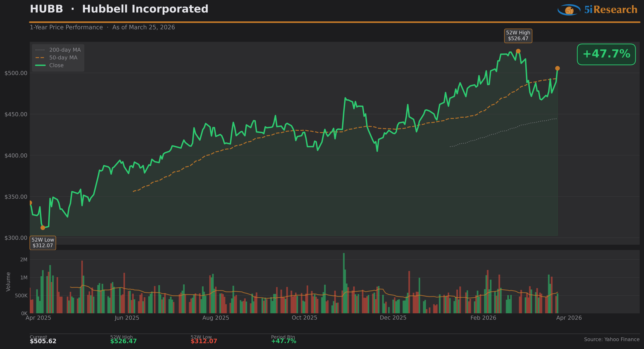Click the 5i Research eye logo icon

point(569,10)
